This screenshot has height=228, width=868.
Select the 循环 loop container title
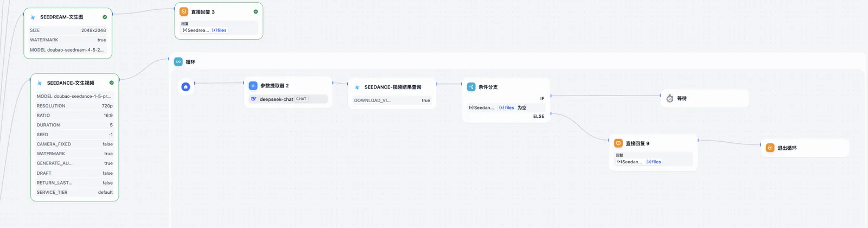click(190, 62)
